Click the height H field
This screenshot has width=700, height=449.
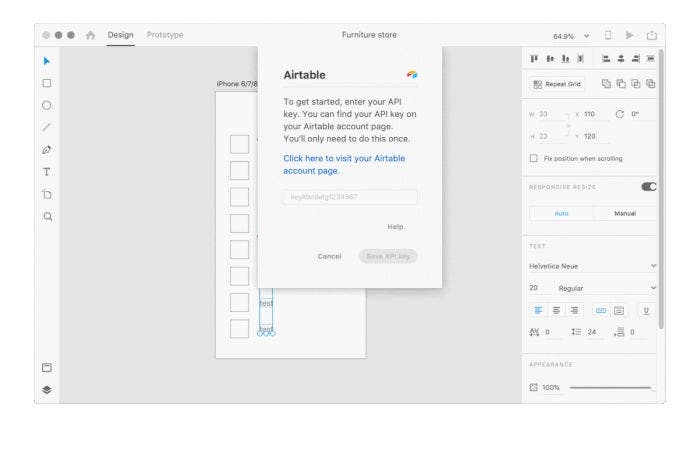550,137
